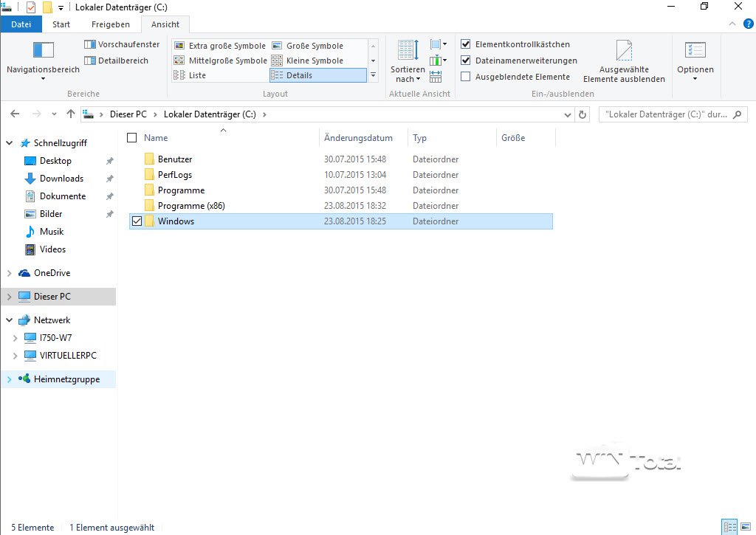Open Videos in the sidebar
Viewport: 756px width, 535px height.
pyautogui.click(x=52, y=249)
